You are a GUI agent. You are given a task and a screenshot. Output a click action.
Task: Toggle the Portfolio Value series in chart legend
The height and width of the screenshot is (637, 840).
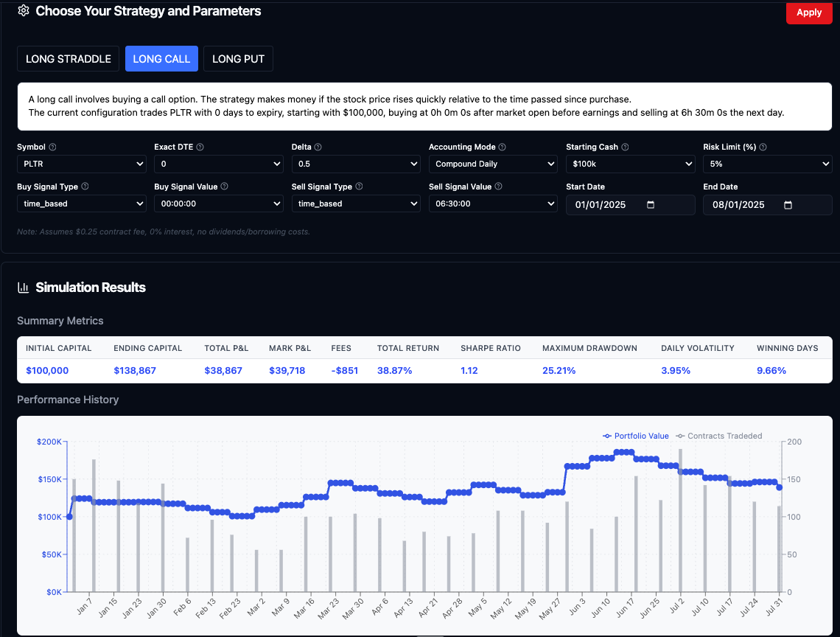tap(636, 436)
